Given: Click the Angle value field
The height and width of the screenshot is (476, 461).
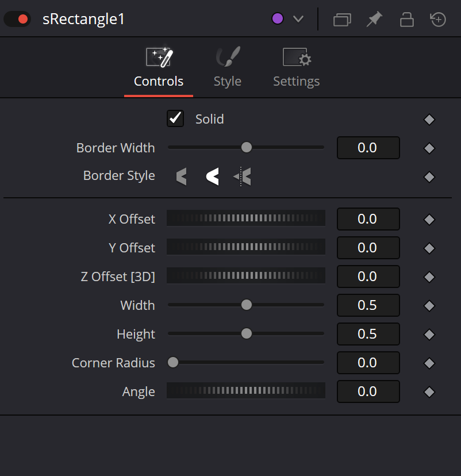Looking at the screenshot, I should [x=368, y=391].
